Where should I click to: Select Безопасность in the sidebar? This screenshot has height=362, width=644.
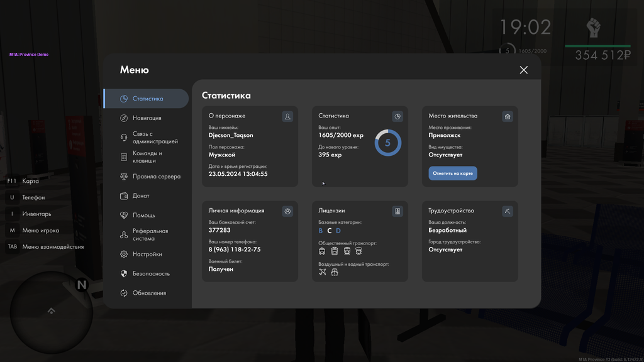click(146, 274)
